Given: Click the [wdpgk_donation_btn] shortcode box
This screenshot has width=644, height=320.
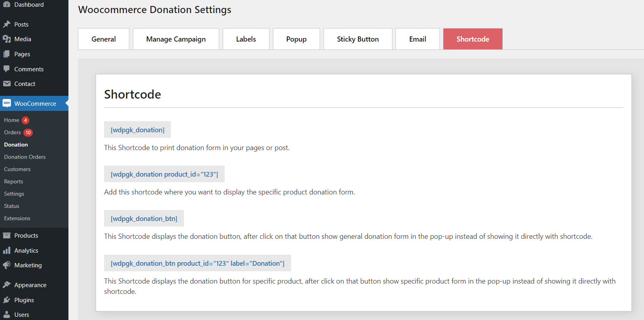Looking at the screenshot, I should pyautogui.click(x=144, y=218).
